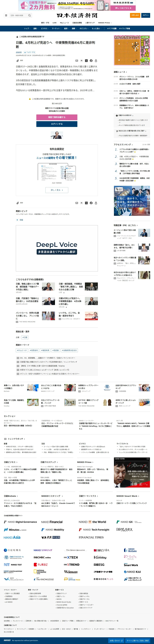Viewport: 154px width, 644px height.
Task: Share to note using the icon under the headline
Action: click(x=81, y=61)
